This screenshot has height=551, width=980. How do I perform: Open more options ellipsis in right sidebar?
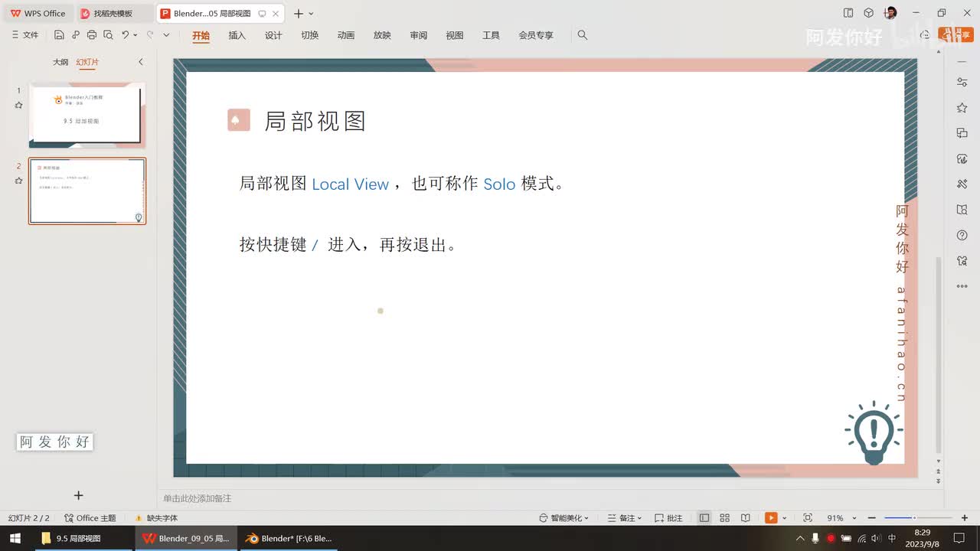[962, 286]
